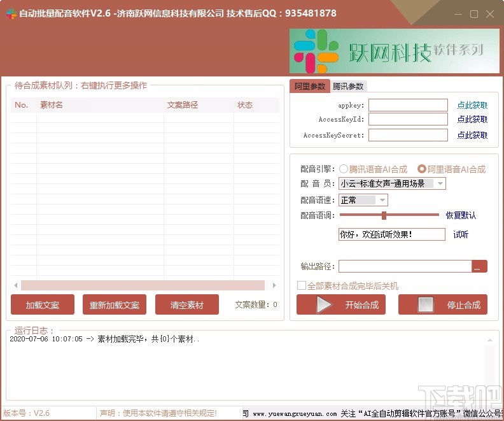Viewport: 504px width, 421px height.
Task: Click the list scrollbar right arrow
Action: click(274, 285)
